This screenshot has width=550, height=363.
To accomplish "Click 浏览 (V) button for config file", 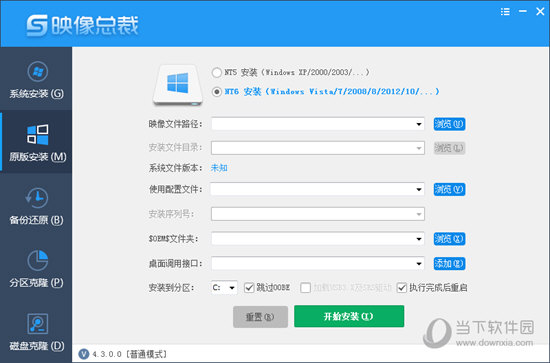I will point(449,189).
